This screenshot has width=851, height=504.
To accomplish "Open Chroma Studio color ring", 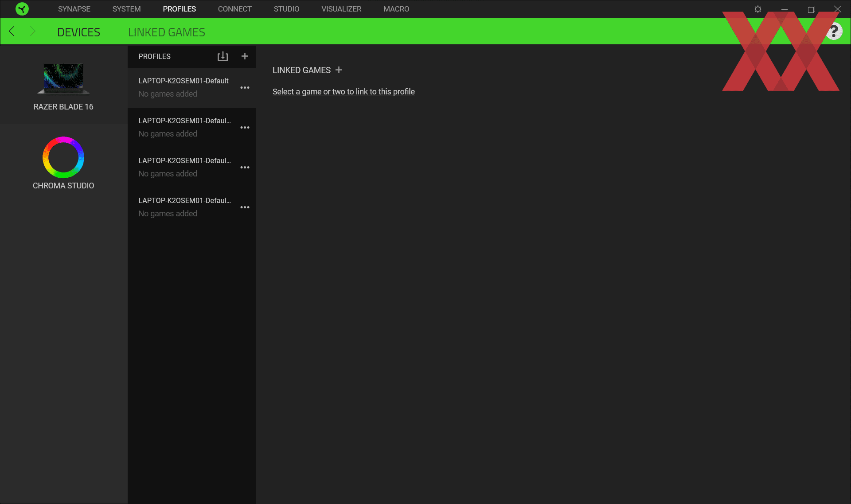I will (x=63, y=157).
